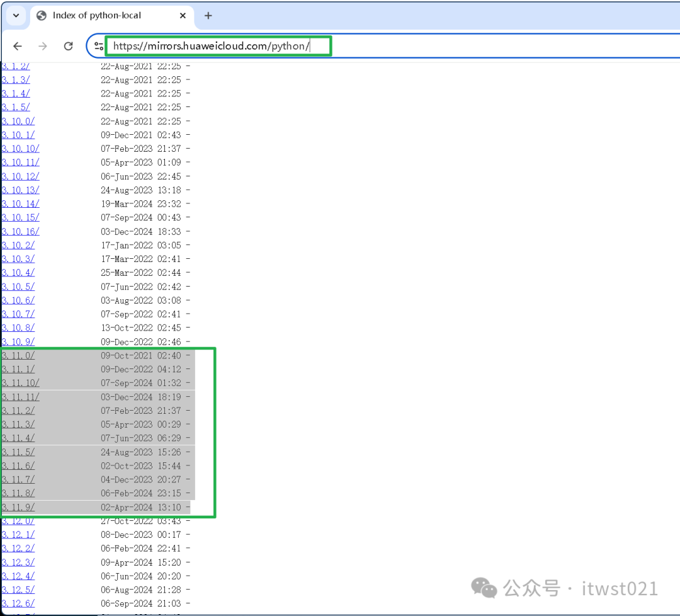
Task: Click the date 03-Dec-2024 18:19 text
Action: pos(141,397)
